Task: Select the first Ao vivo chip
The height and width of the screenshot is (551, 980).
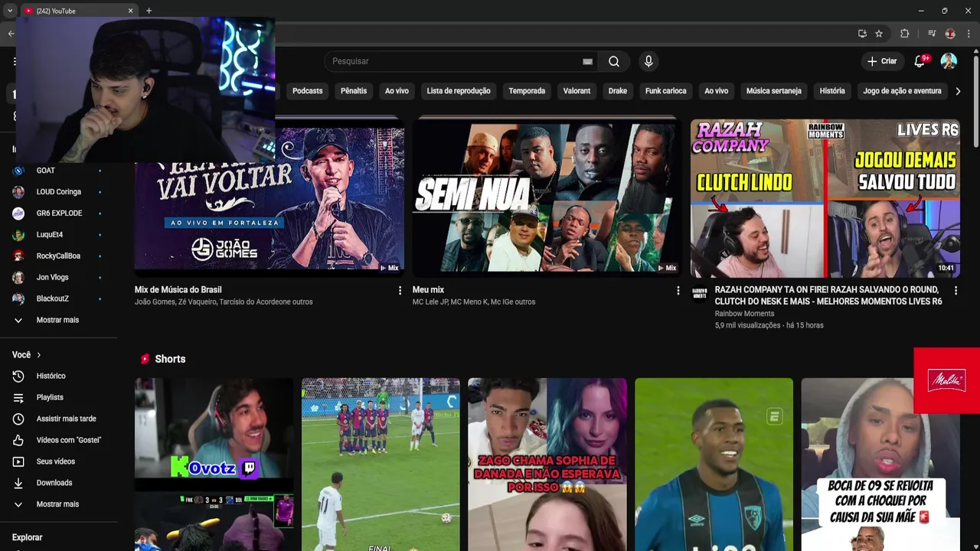Action: pyautogui.click(x=397, y=91)
